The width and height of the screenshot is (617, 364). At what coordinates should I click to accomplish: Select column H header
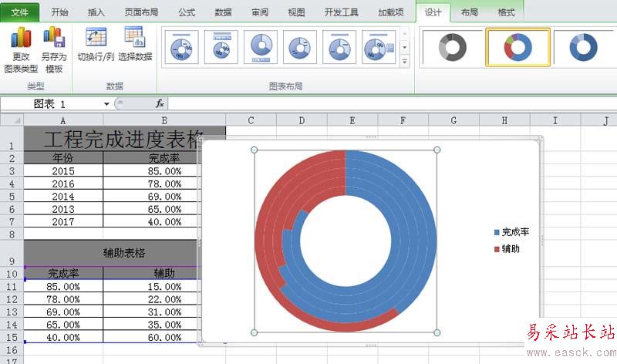point(504,120)
